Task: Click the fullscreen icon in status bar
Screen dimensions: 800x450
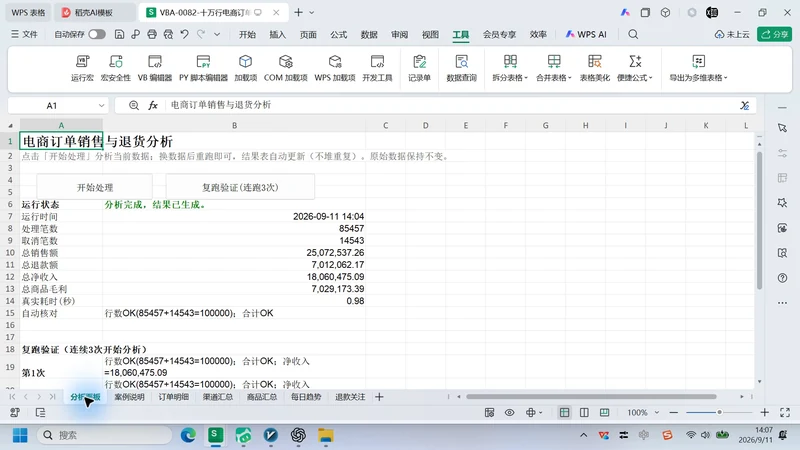Action: tap(785, 412)
